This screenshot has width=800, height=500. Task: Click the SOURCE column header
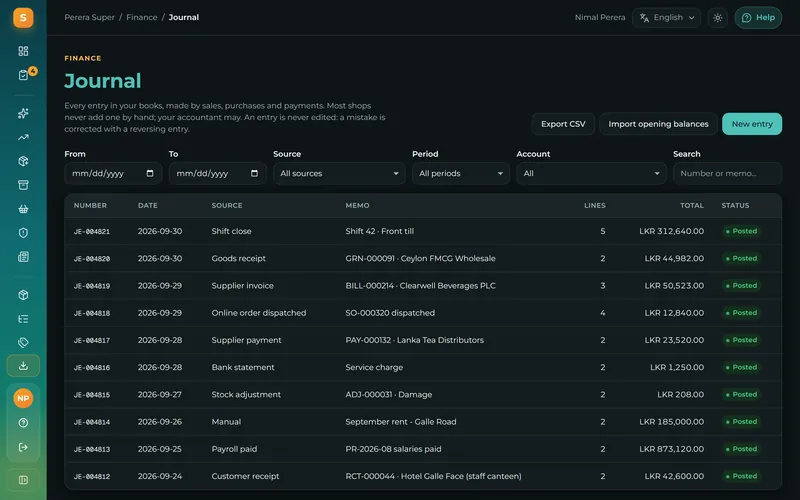[x=227, y=206]
